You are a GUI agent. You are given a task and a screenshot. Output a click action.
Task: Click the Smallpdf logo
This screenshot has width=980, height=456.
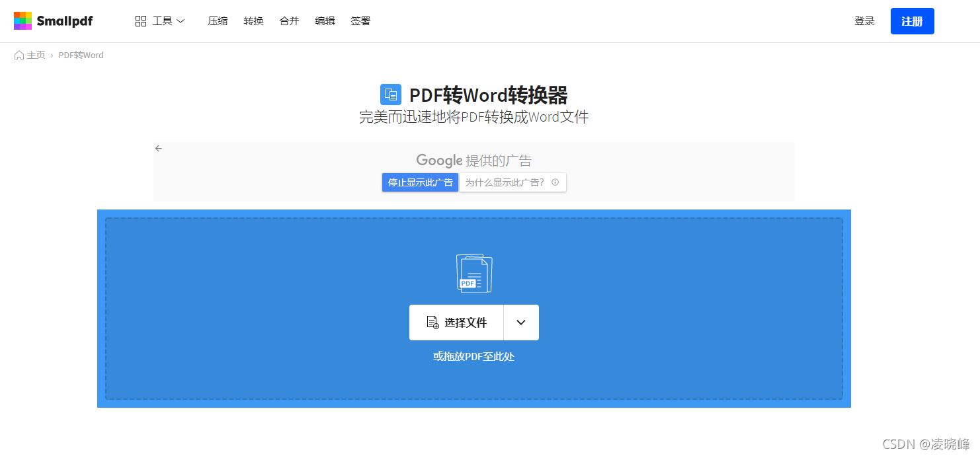pyautogui.click(x=53, y=21)
